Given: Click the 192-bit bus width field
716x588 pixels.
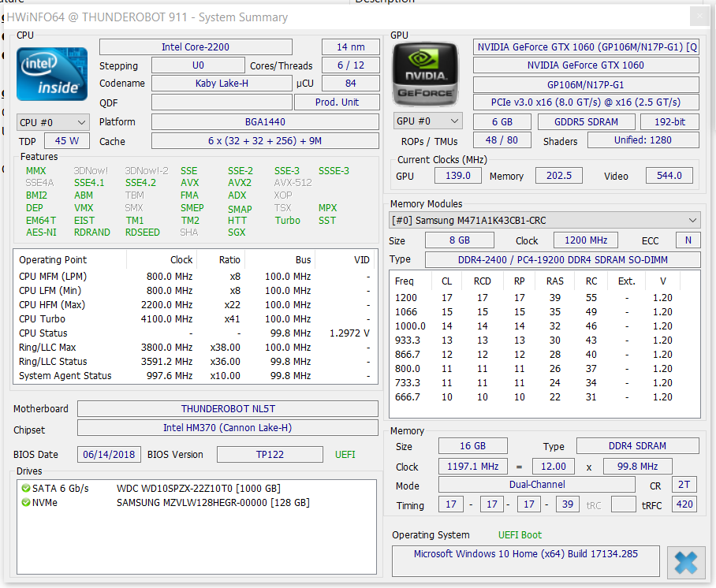Looking at the screenshot, I should coord(670,122).
